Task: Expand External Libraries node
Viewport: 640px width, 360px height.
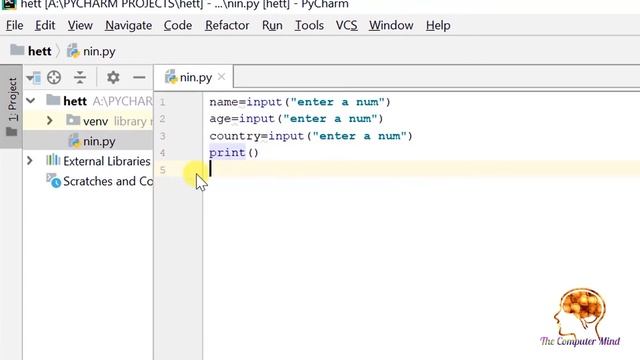Action: [x=29, y=160]
